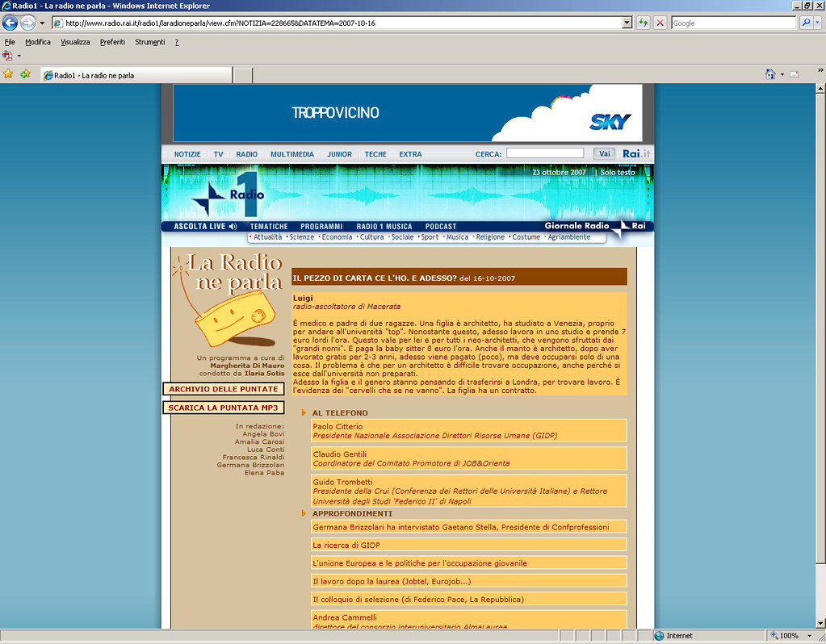Click the browser Forward arrow button
Screen dimensions: 826x644
28,23
